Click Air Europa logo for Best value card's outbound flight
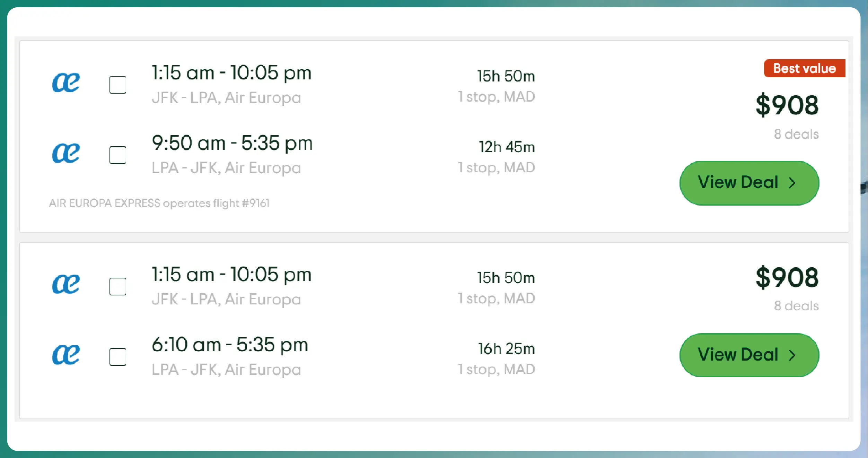 [x=66, y=83]
